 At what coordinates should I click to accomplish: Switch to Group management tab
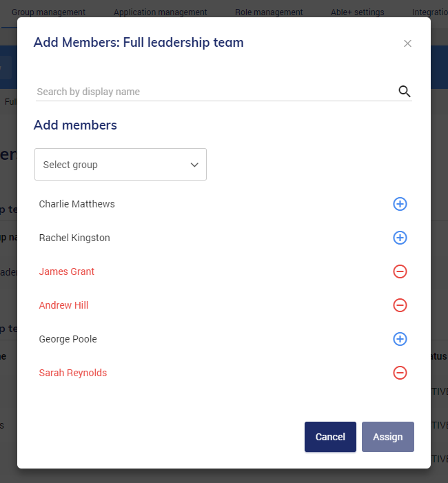coord(48,12)
